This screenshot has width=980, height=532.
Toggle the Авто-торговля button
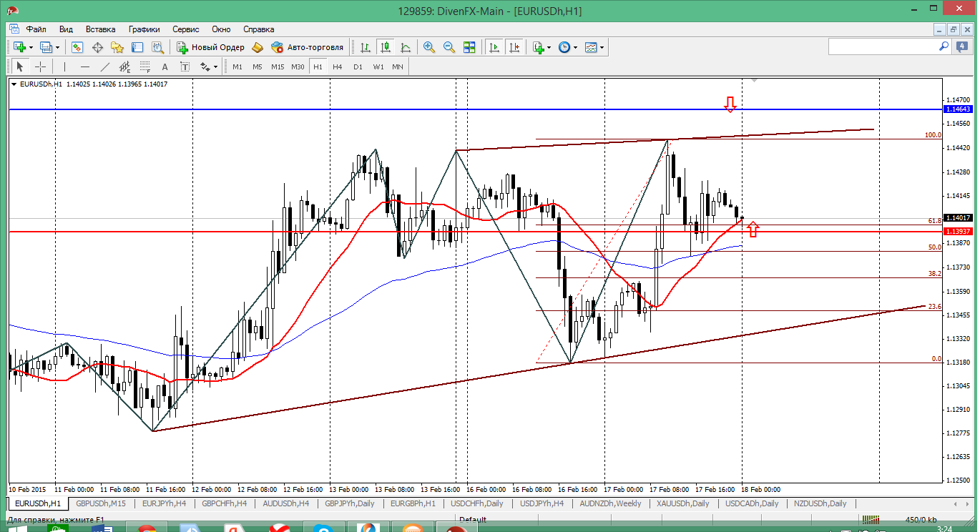tap(307, 47)
